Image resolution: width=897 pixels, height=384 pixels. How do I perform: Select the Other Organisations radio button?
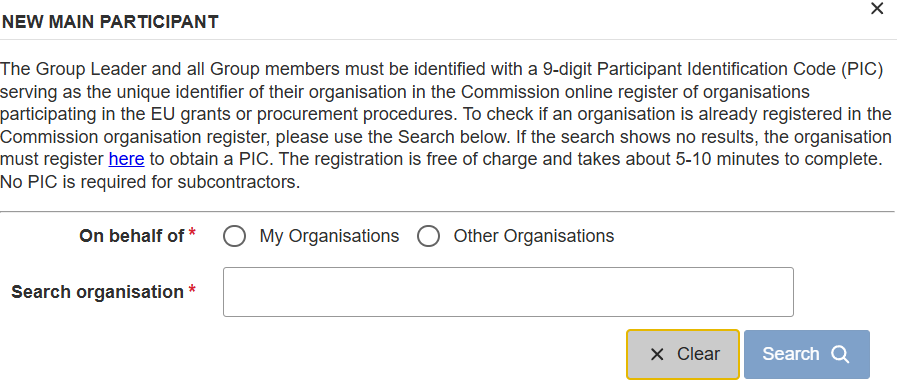[428, 236]
